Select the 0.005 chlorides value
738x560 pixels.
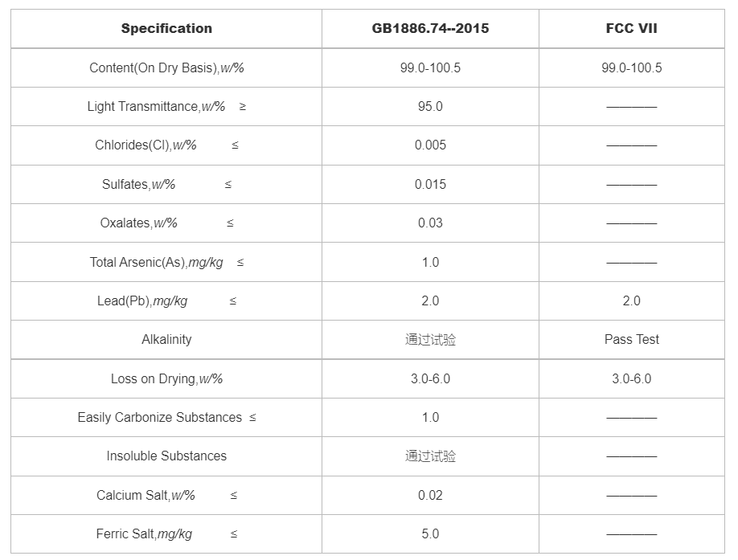[430, 145]
